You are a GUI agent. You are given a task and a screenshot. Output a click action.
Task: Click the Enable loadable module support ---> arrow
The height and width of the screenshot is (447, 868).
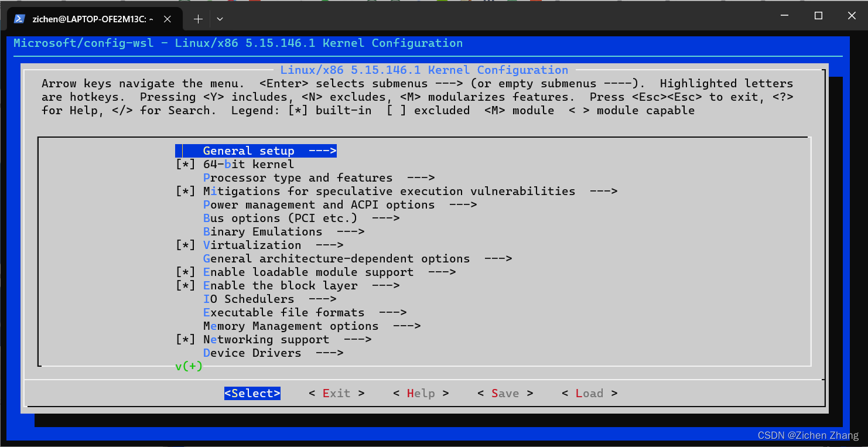tap(442, 272)
